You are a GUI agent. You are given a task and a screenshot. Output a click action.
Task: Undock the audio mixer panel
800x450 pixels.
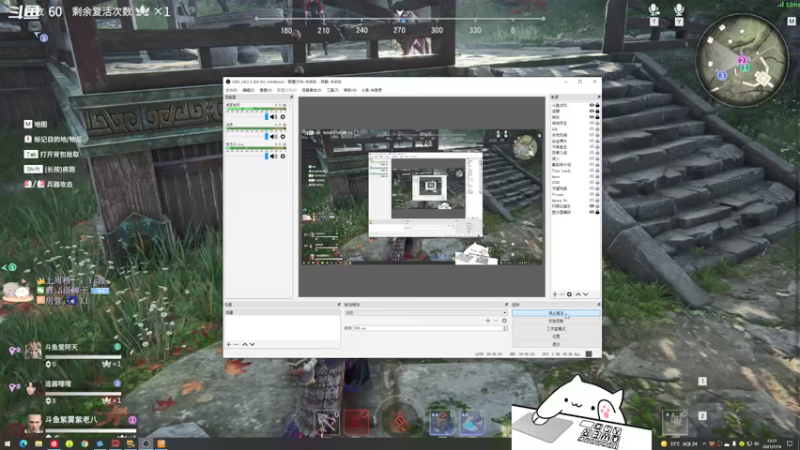[291, 97]
